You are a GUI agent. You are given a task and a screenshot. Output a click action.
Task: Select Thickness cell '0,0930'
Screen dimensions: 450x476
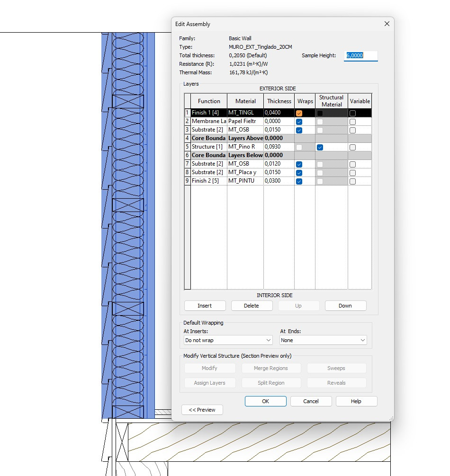[x=279, y=147]
